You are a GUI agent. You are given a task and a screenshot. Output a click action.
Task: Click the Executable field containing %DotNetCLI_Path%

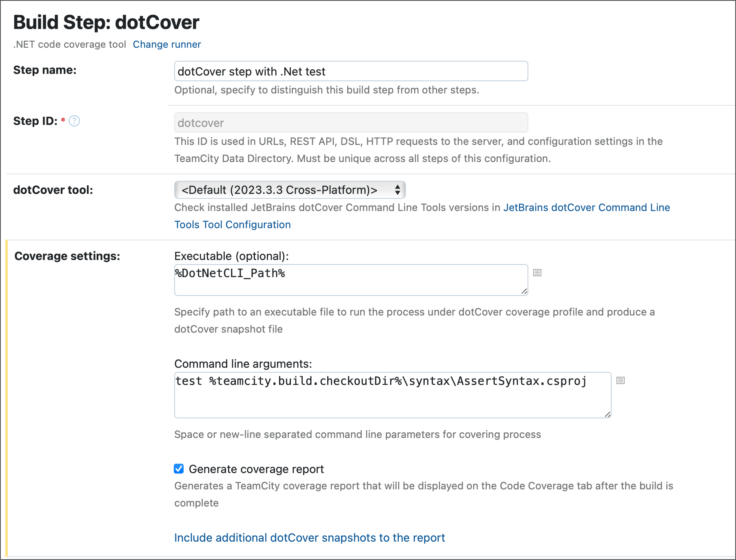tap(351, 279)
